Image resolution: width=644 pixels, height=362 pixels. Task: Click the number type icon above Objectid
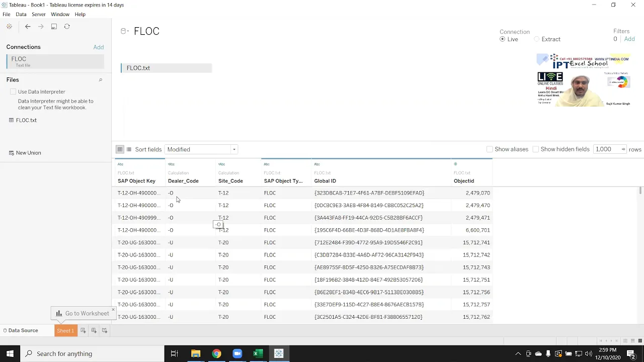click(455, 164)
